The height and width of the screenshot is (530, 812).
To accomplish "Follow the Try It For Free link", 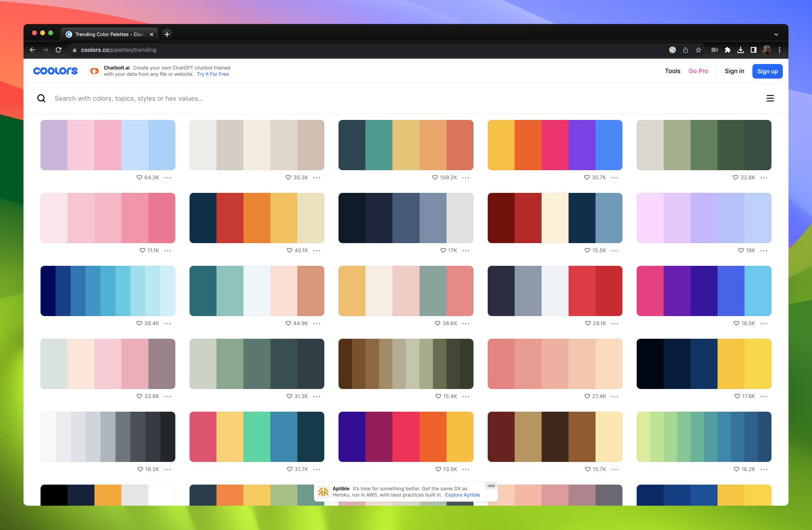I will coord(213,74).
